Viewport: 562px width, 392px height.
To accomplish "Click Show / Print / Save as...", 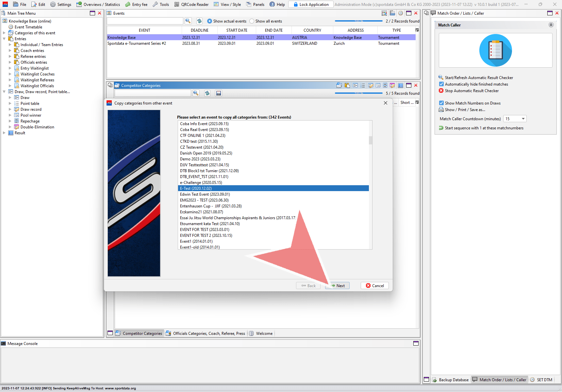I will 462,109.
